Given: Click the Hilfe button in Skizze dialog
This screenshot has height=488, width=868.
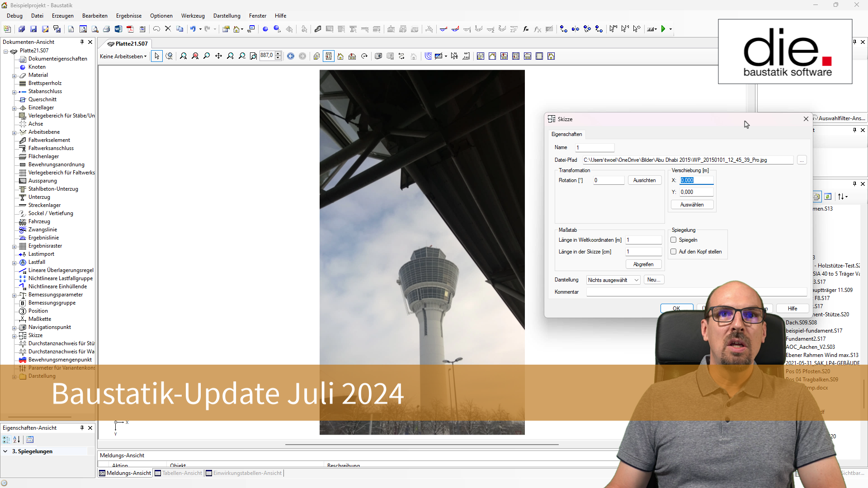Looking at the screenshot, I should click(793, 308).
